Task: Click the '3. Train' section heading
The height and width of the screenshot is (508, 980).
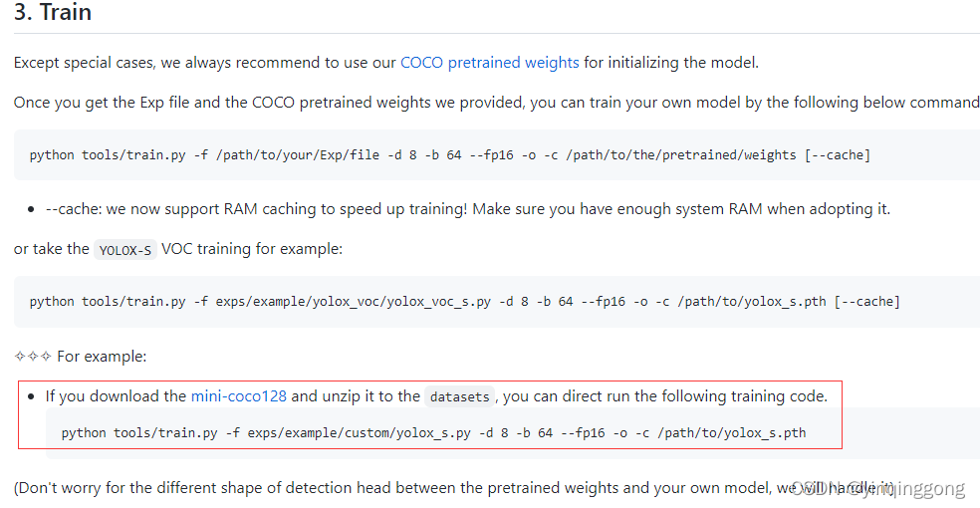Action: point(53,12)
